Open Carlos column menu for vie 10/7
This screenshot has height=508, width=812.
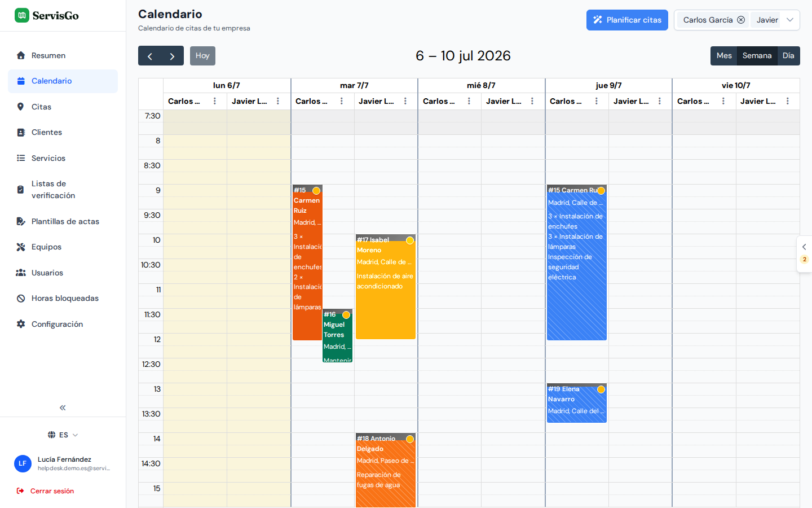pyautogui.click(x=723, y=101)
